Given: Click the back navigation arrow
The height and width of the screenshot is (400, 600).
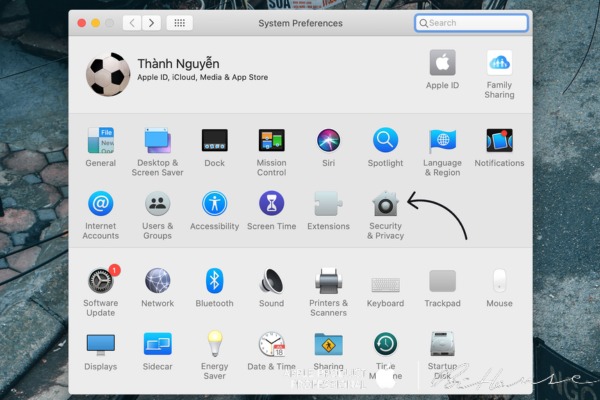Looking at the screenshot, I should point(131,22).
